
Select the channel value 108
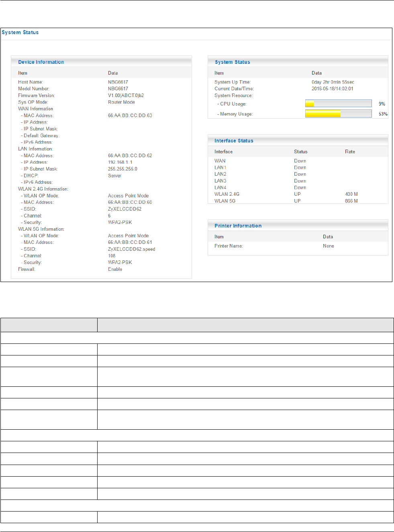[112, 256]
